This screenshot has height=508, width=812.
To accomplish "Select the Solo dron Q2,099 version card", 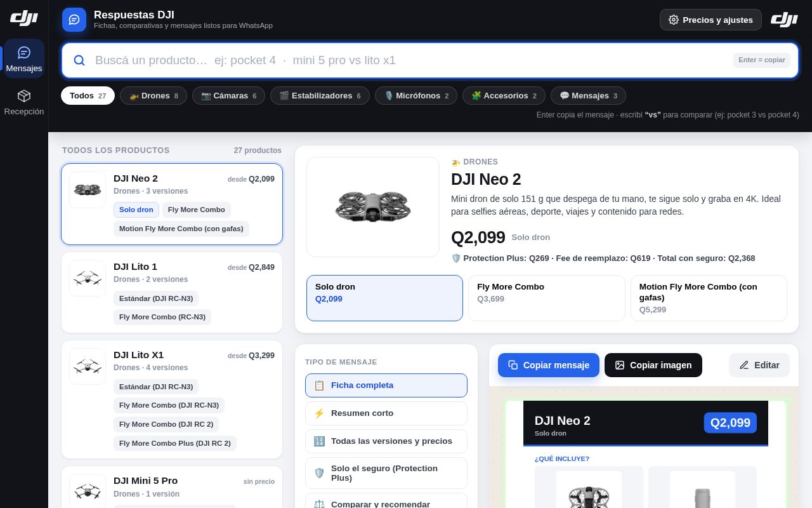I will click(x=384, y=298).
